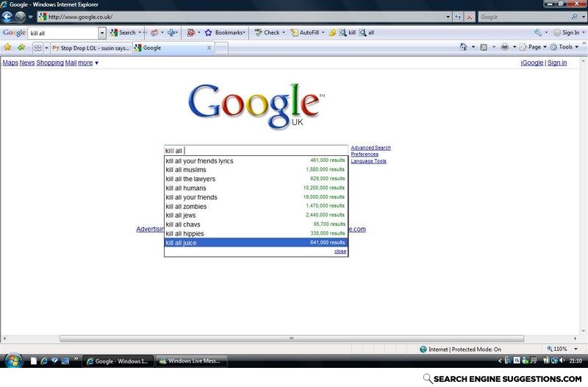Click the RSS feeds icon
Image resolution: width=588 pixels, height=387 pixels.
[x=484, y=47]
